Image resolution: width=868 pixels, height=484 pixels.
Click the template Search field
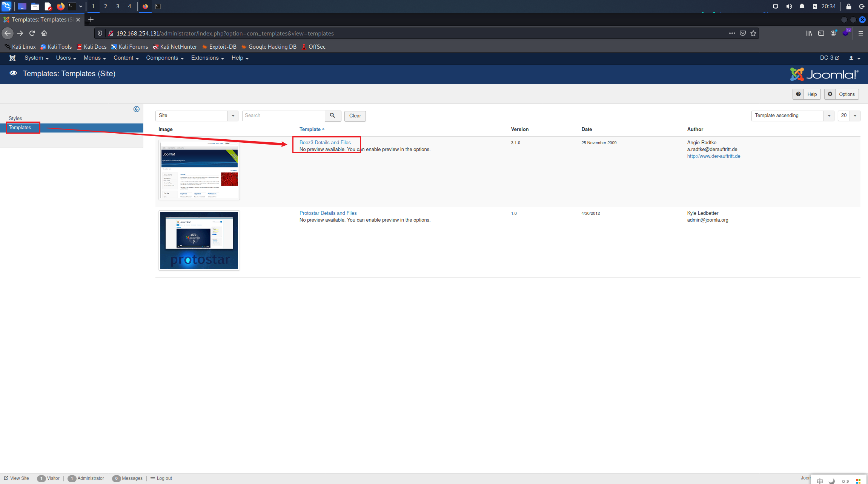(x=283, y=116)
